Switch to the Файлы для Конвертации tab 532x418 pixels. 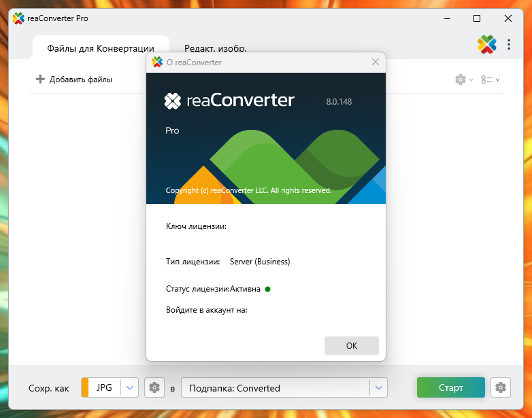101,48
